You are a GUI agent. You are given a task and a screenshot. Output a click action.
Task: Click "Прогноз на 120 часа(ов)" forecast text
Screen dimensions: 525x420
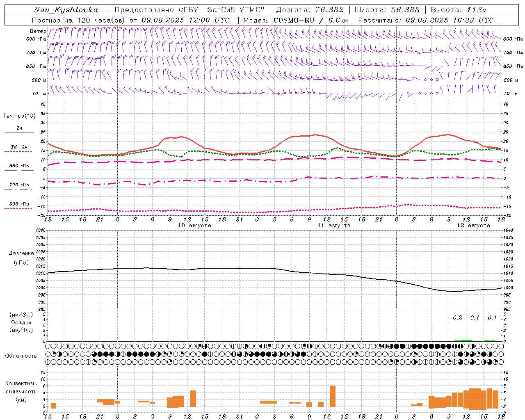[x=79, y=20]
